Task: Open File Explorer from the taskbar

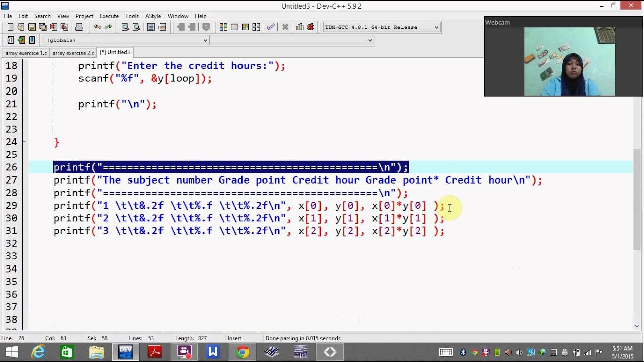Action: 96,352
